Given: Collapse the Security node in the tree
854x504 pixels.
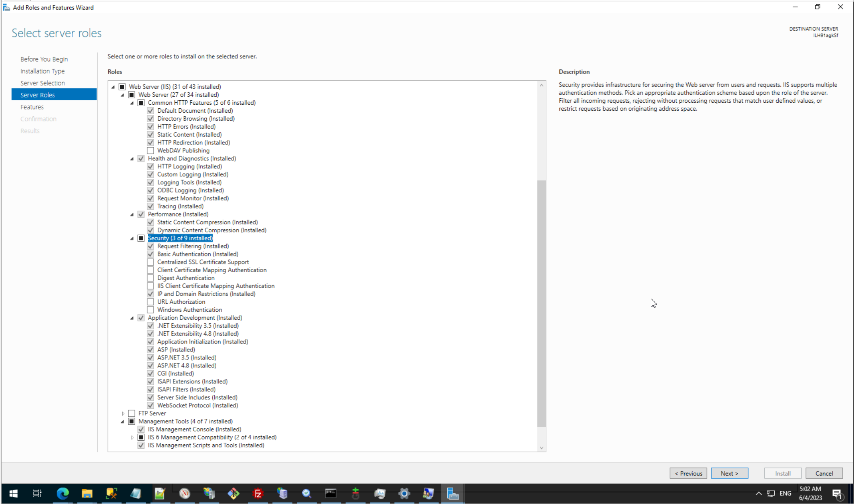Looking at the screenshot, I should coord(132,238).
